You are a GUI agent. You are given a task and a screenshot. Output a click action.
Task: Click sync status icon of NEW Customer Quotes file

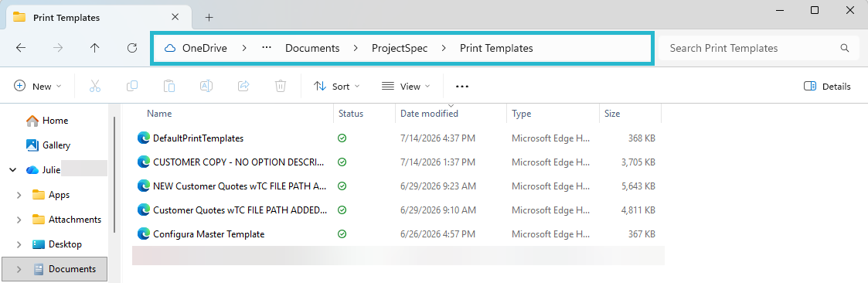(342, 186)
